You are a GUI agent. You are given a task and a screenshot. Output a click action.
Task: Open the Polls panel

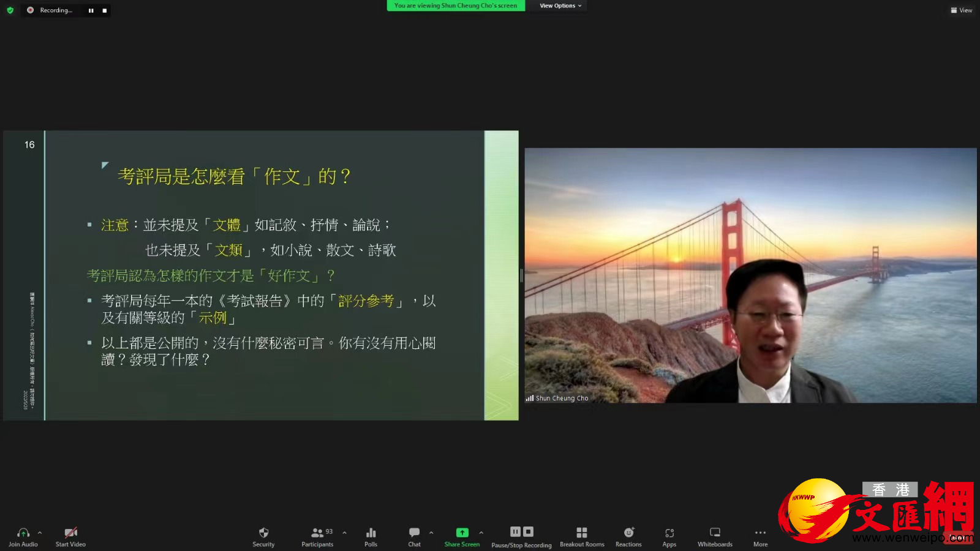pos(371,536)
